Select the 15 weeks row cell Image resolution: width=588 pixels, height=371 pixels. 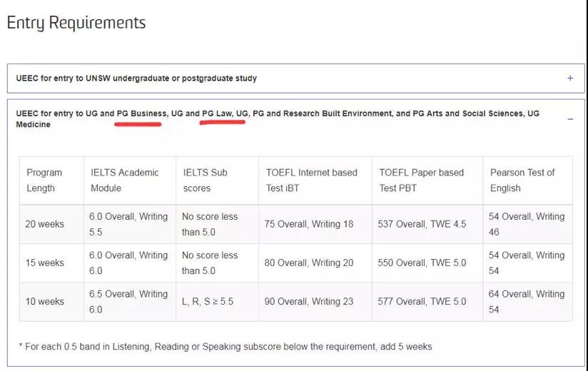tap(52, 263)
